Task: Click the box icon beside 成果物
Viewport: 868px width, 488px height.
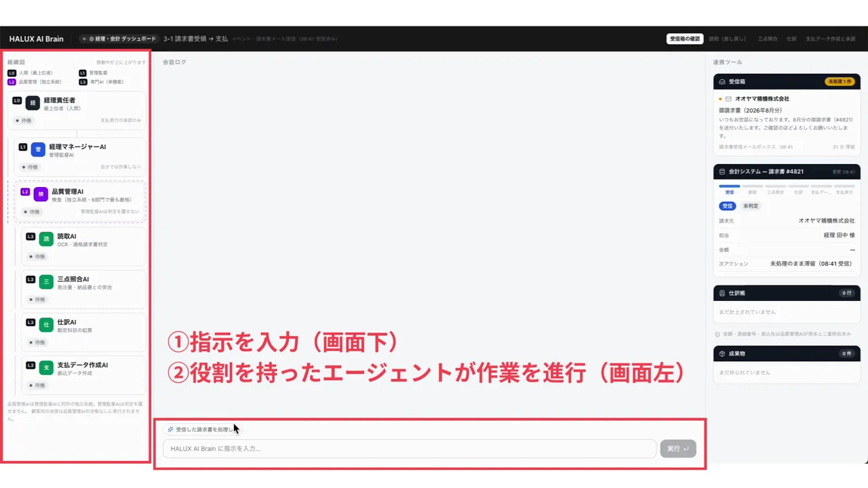Action: point(722,353)
